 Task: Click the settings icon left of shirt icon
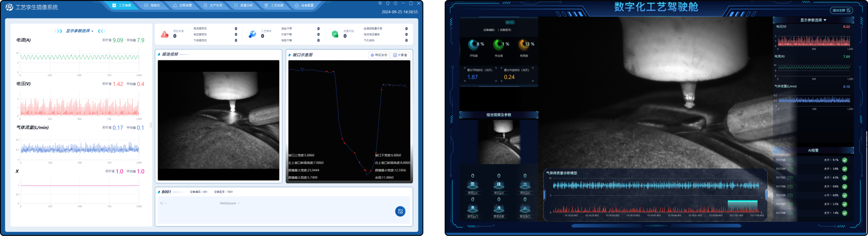coord(380,3)
